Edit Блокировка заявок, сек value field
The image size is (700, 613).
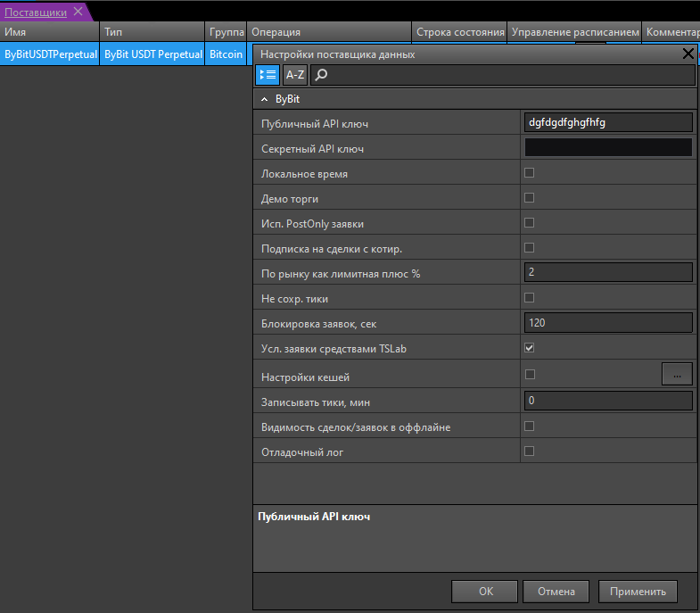608,323
